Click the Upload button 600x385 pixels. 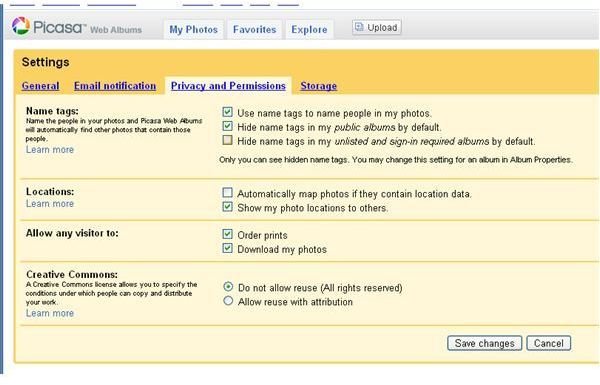[377, 28]
